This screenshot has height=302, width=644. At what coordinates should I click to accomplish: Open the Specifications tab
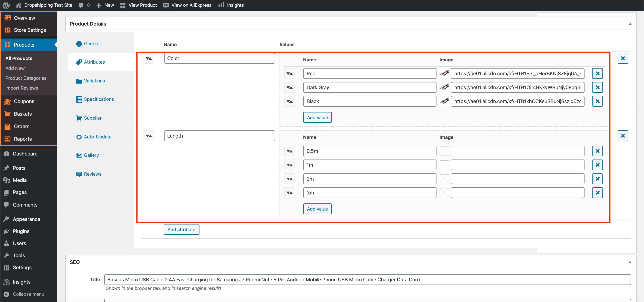98,99
